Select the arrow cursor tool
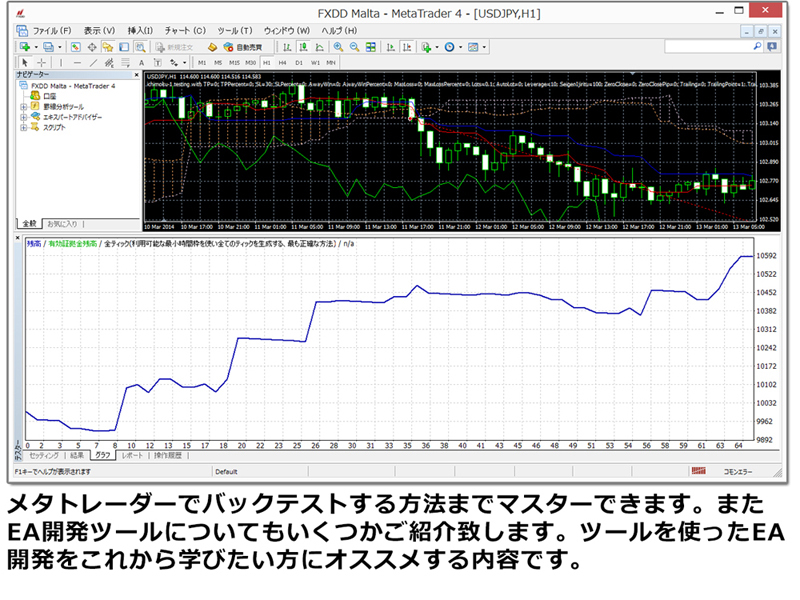Viewport: 800px width, 600px height. [24, 63]
